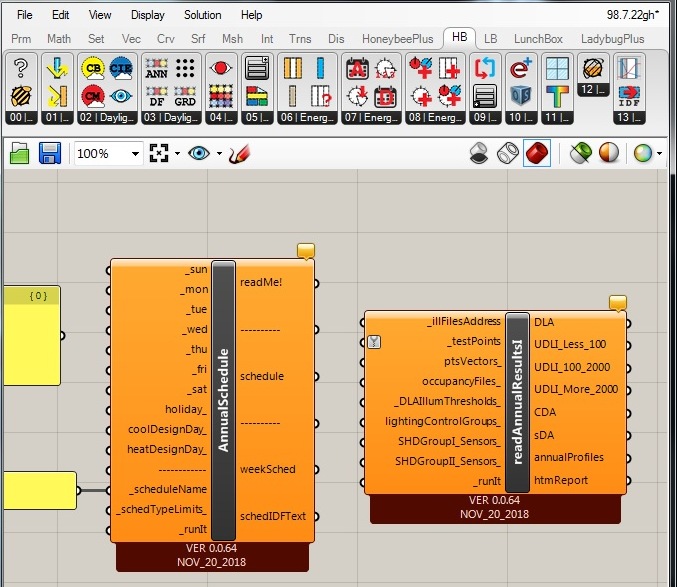Click the red eye icon in group 04
Screen dimensions: 677x587
[221, 68]
